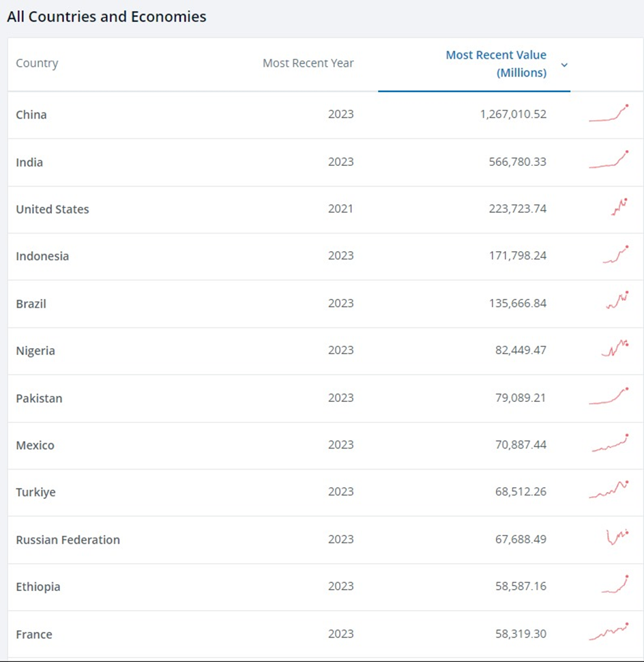Screen dimensions: 644x662
Task: Click the All Countries and Economies heading
Action: point(106,17)
